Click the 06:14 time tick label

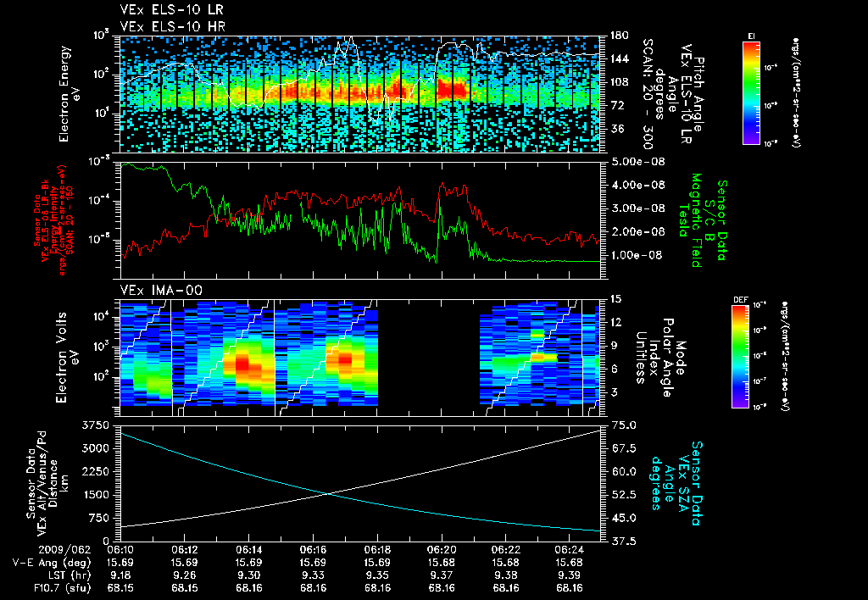248,550
